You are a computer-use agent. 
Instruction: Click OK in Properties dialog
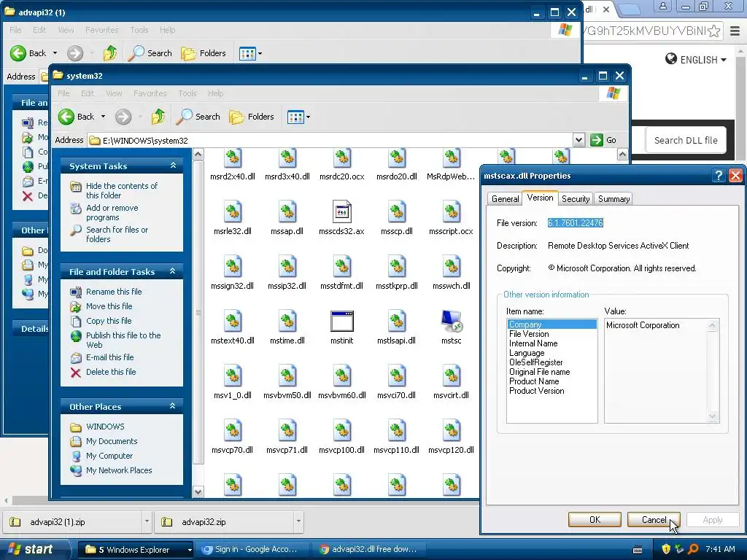click(x=595, y=519)
